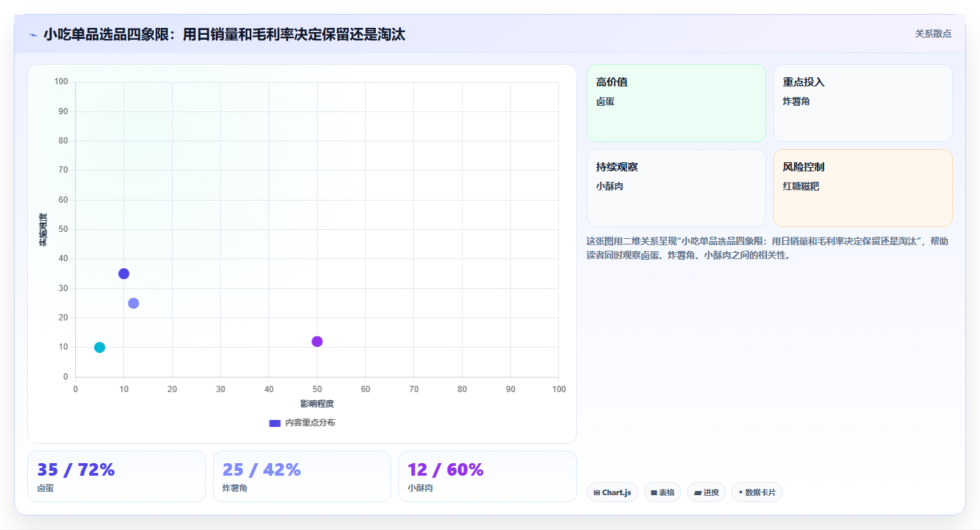
Task: Select the 12 / 60% 小酥肉 stat card
Action: click(x=487, y=476)
